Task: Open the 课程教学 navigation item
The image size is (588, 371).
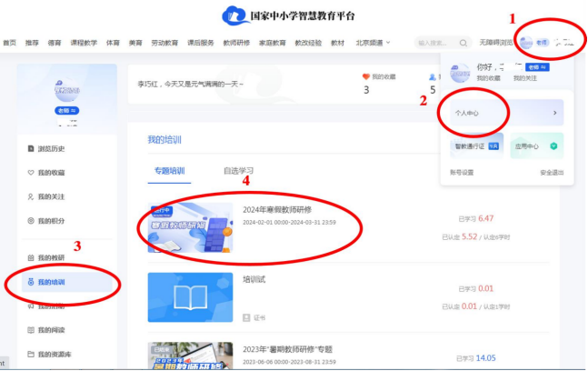Action: click(x=84, y=43)
